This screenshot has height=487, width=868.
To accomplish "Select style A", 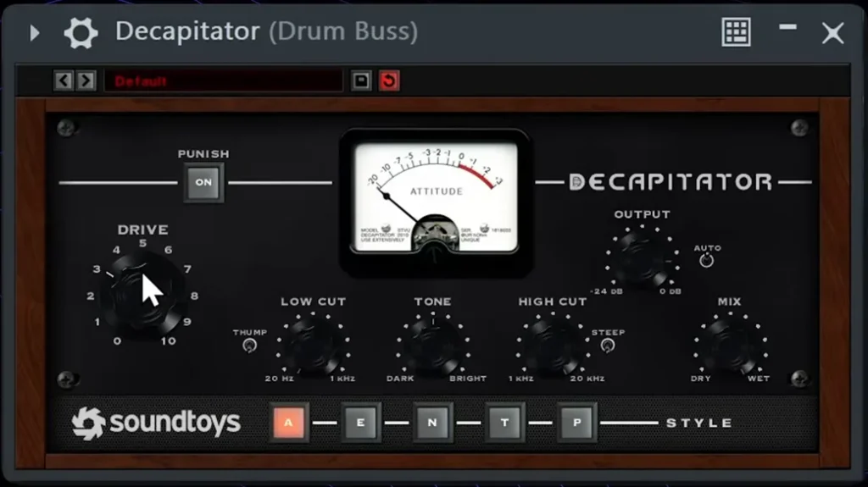I will click(288, 423).
